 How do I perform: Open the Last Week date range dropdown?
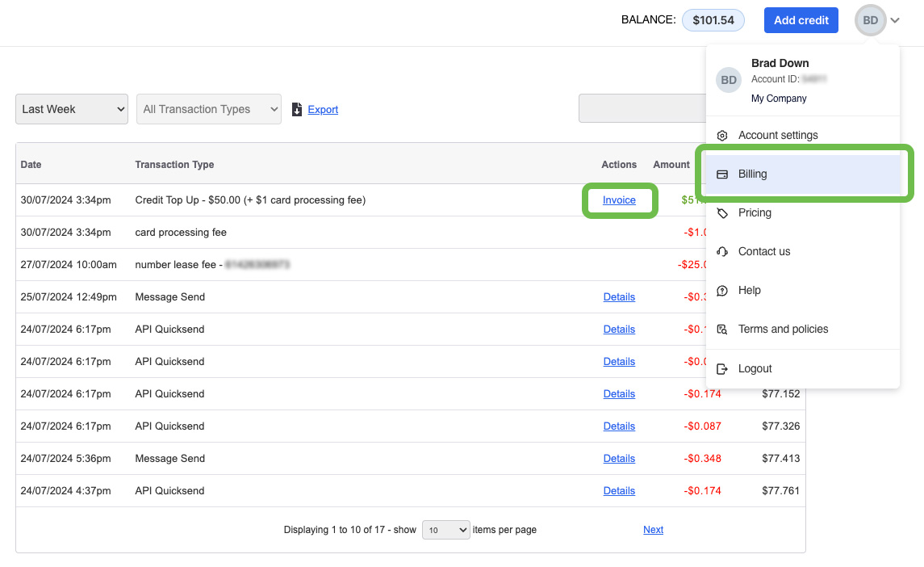point(72,109)
